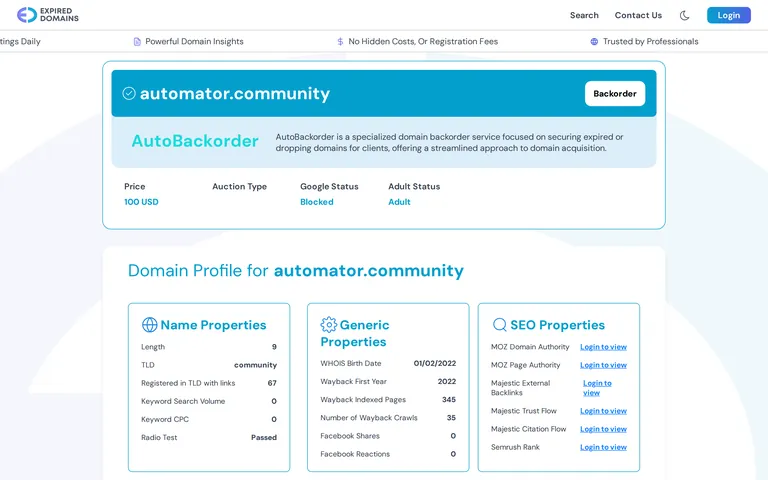The width and height of the screenshot is (768, 480).
Task: Click the Auction Type label
Action: point(240,187)
